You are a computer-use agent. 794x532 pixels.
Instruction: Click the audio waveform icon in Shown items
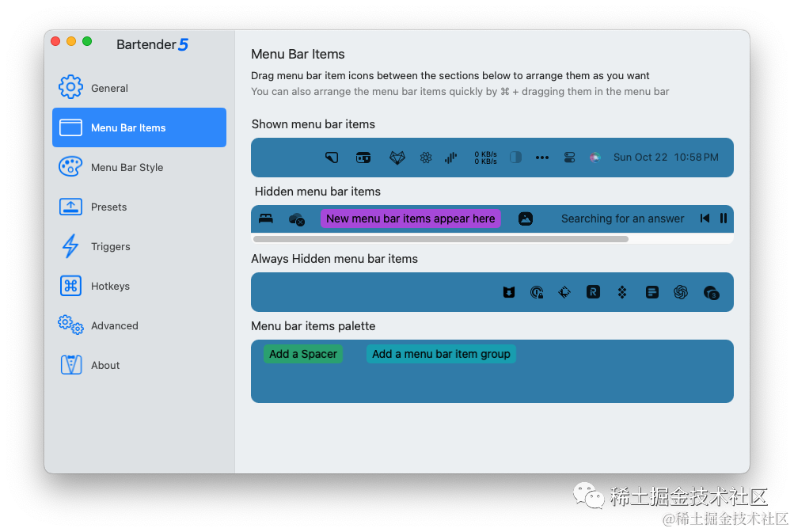click(x=451, y=158)
